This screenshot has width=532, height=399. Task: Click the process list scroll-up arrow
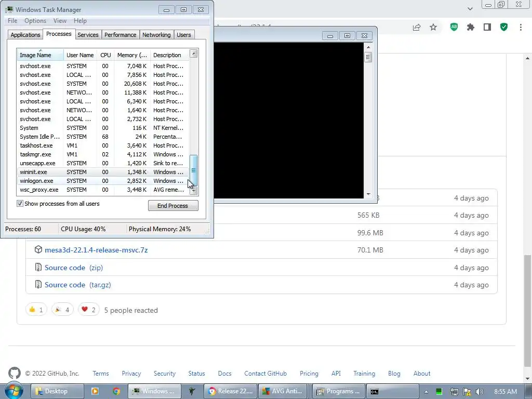pyautogui.click(x=193, y=54)
